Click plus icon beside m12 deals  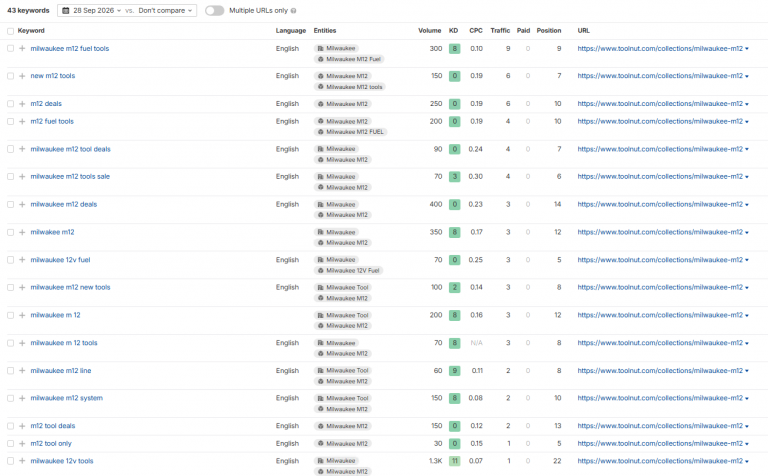click(x=22, y=104)
